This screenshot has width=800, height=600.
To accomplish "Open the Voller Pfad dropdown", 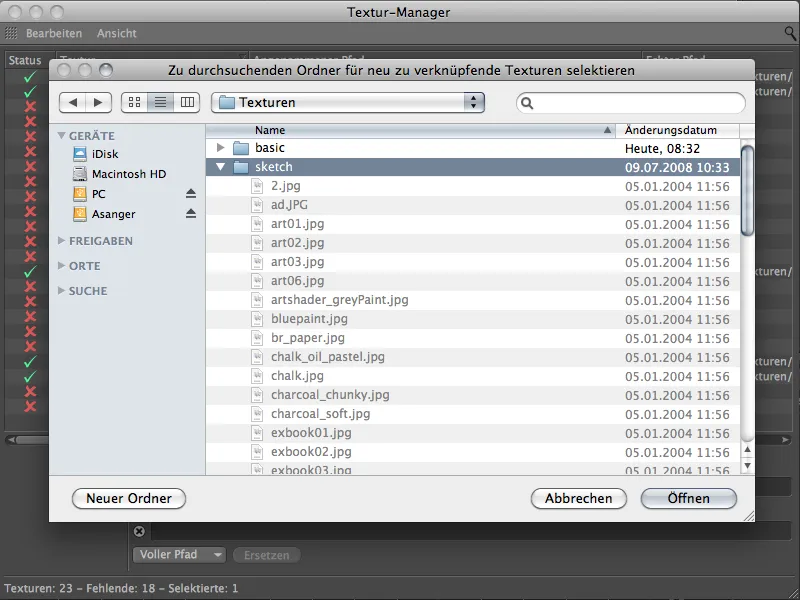I will click(179, 555).
